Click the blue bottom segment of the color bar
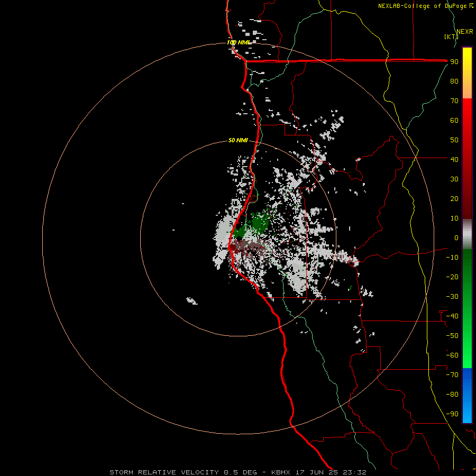Screen dimensions: 476x476 pos(467,395)
